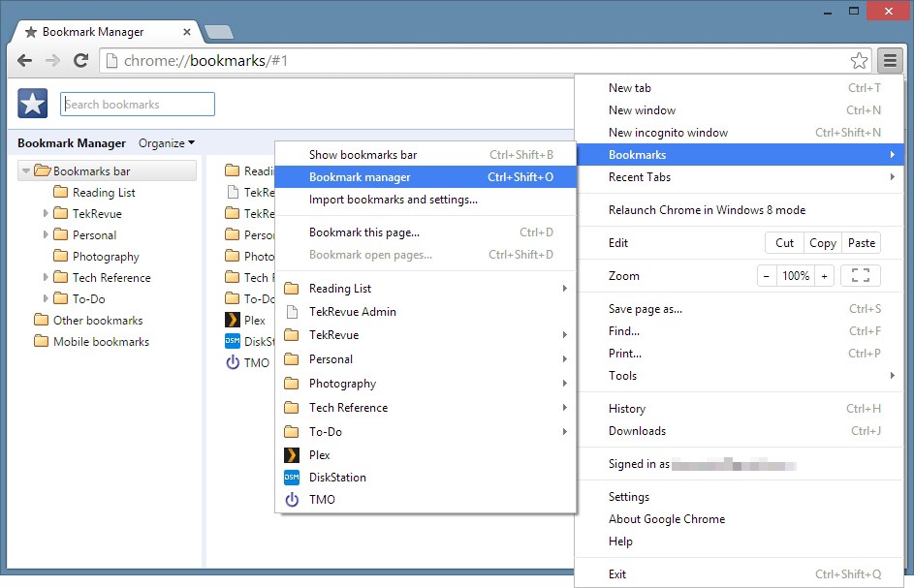The width and height of the screenshot is (914, 588).
Task: Click the Copy button
Action: [822, 243]
